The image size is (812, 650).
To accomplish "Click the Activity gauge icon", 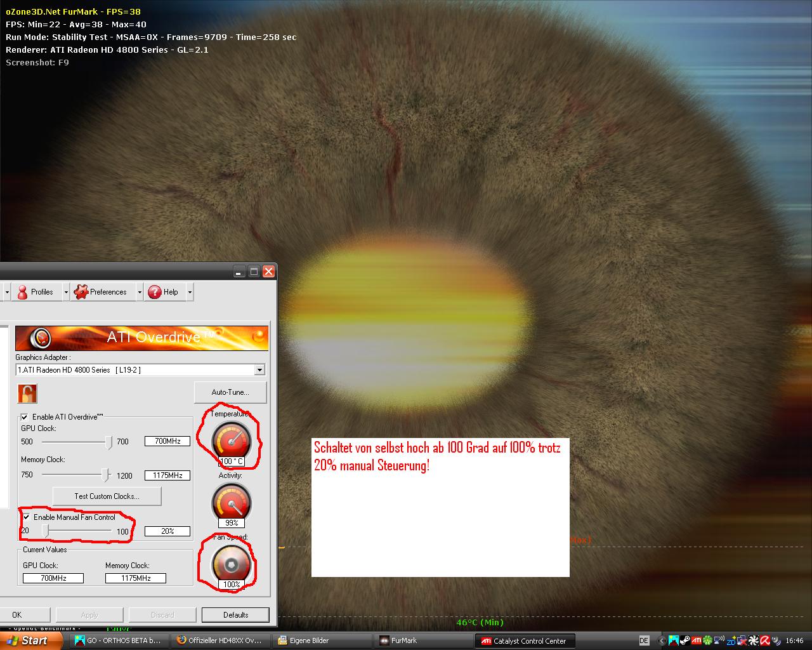I will [x=232, y=501].
